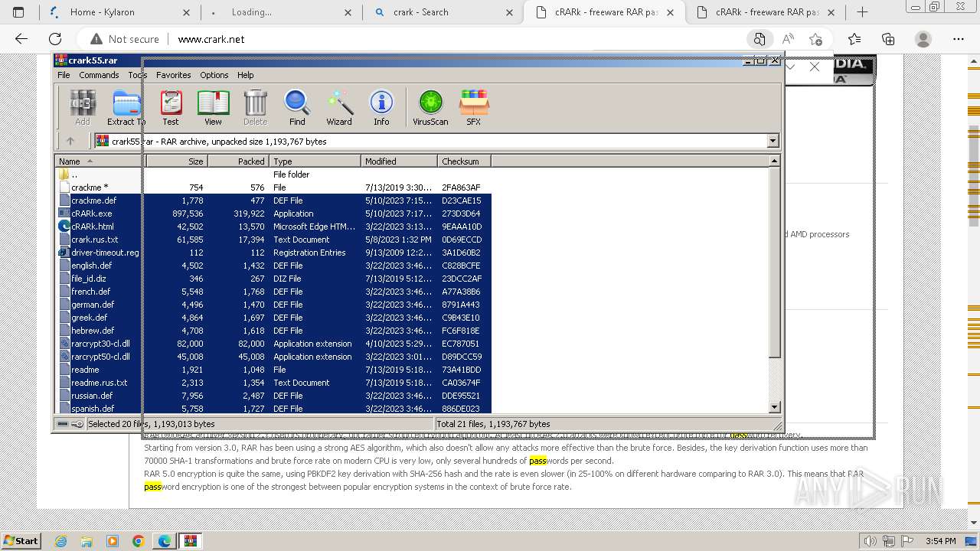Select the cRARk.exe file row
This screenshot has height=551, width=980.
pyautogui.click(x=274, y=214)
